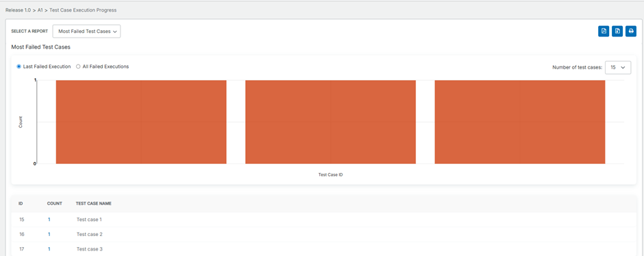Viewport: 644px width, 256px height.
Task: Click the 'Test case 2' name cell
Action: point(89,234)
